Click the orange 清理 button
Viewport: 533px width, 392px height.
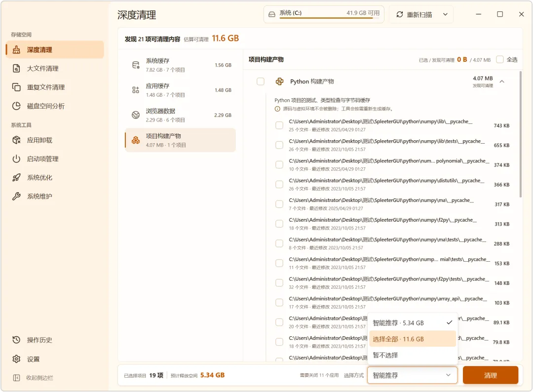(491, 375)
